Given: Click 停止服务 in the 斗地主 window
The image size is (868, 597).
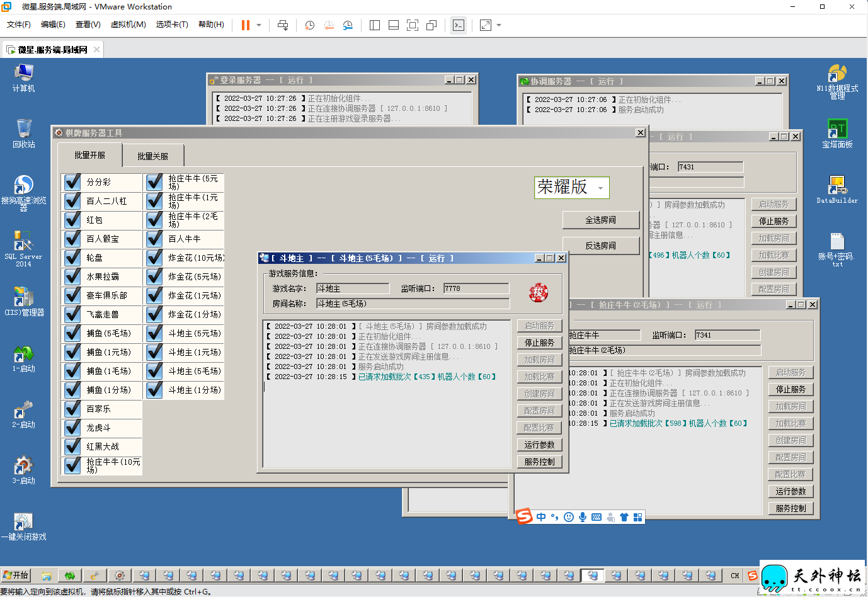Looking at the screenshot, I should point(539,343).
